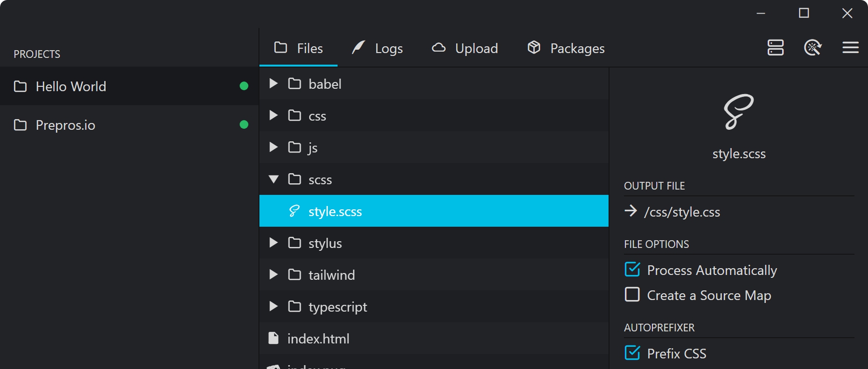Viewport: 868px width, 369px height.
Task: Switch to the Logs tab
Action: pos(377,48)
